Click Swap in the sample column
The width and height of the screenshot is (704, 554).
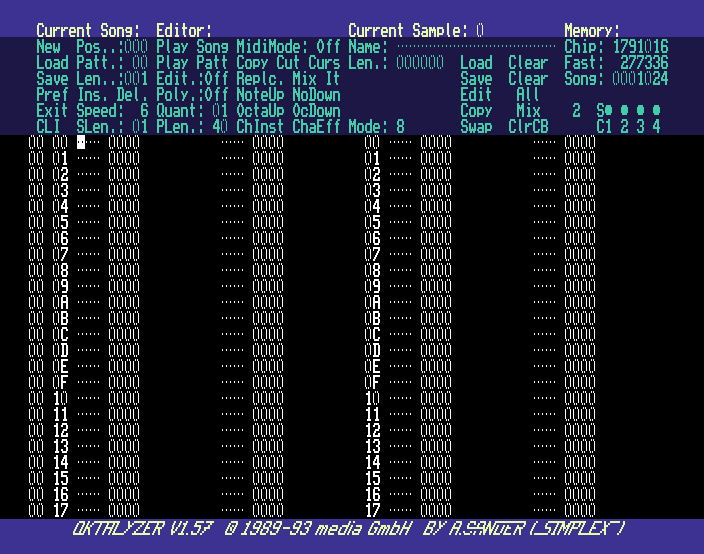pos(476,127)
